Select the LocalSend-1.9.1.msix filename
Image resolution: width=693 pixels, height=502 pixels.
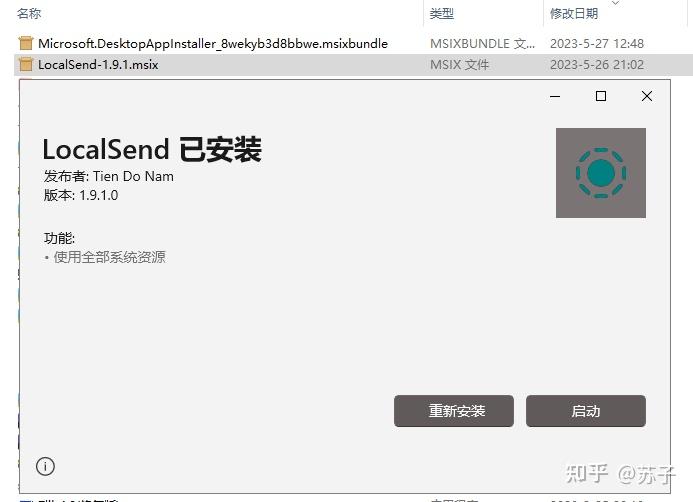click(98, 65)
